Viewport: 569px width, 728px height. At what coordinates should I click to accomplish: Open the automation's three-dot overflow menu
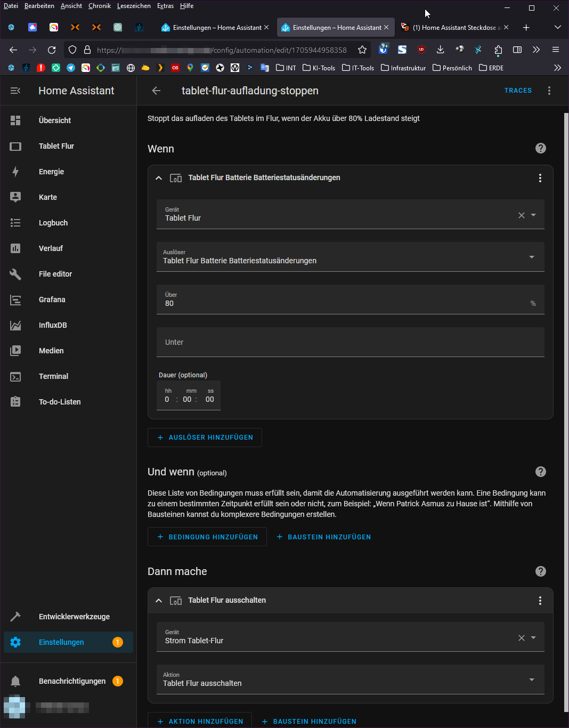tap(549, 91)
